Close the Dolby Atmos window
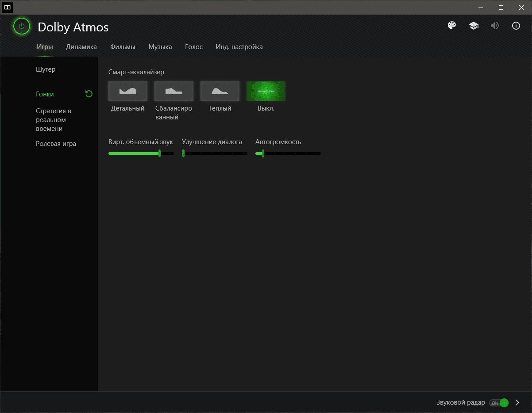The height and width of the screenshot is (413, 532). pyautogui.click(x=521, y=8)
